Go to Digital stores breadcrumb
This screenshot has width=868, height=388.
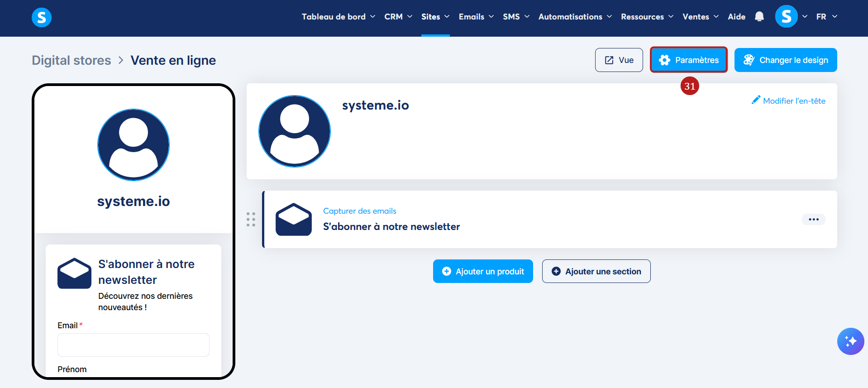72,60
